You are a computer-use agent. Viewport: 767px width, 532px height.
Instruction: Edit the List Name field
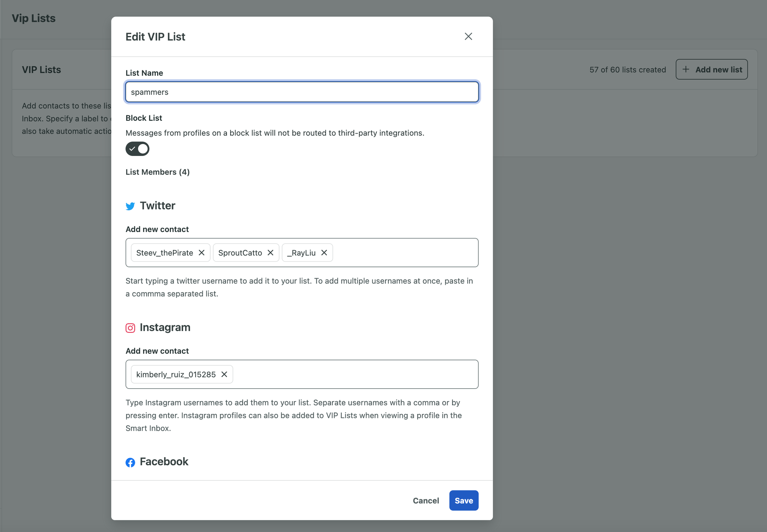coord(302,92)
